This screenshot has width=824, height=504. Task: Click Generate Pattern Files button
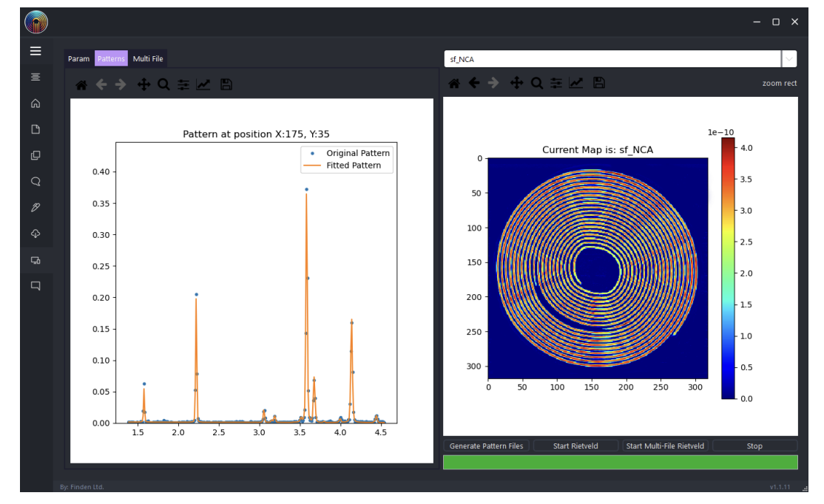(487, 446)
